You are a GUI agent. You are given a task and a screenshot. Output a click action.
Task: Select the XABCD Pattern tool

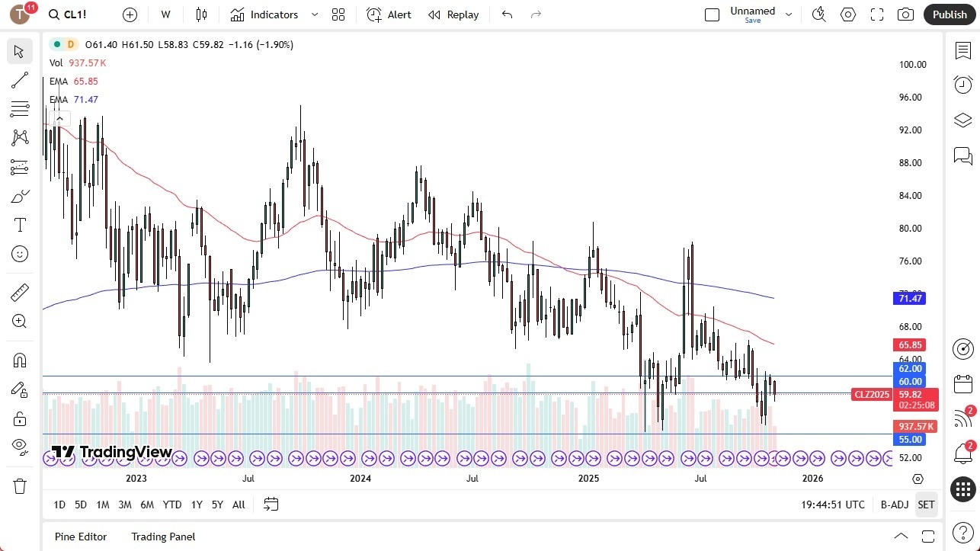pos(19,137)
